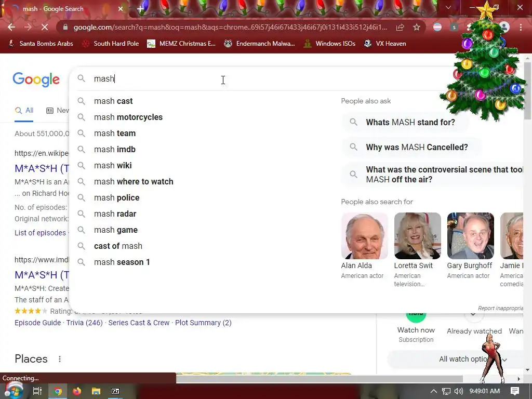Click the horizontal scrollbar at page bottom

[320, 379]
